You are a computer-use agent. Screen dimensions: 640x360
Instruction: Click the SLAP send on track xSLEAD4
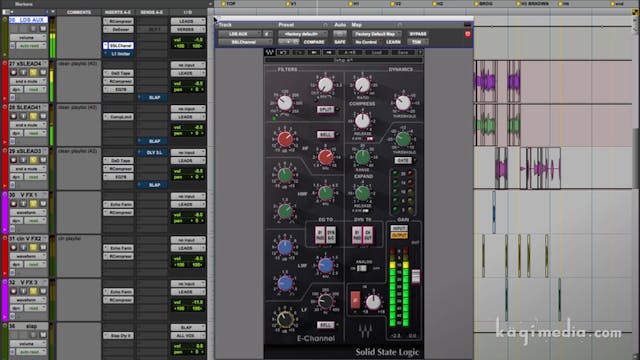(152, 98)
